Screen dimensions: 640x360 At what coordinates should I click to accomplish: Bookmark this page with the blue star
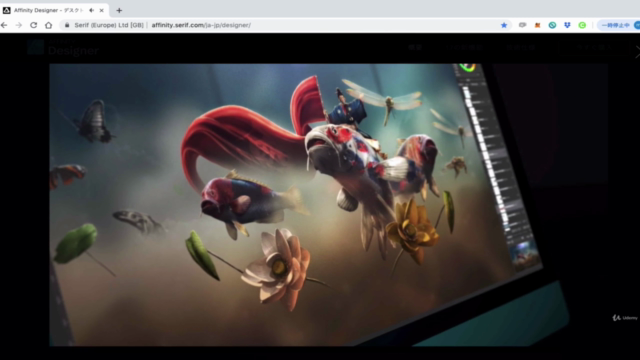coord(504,25)
